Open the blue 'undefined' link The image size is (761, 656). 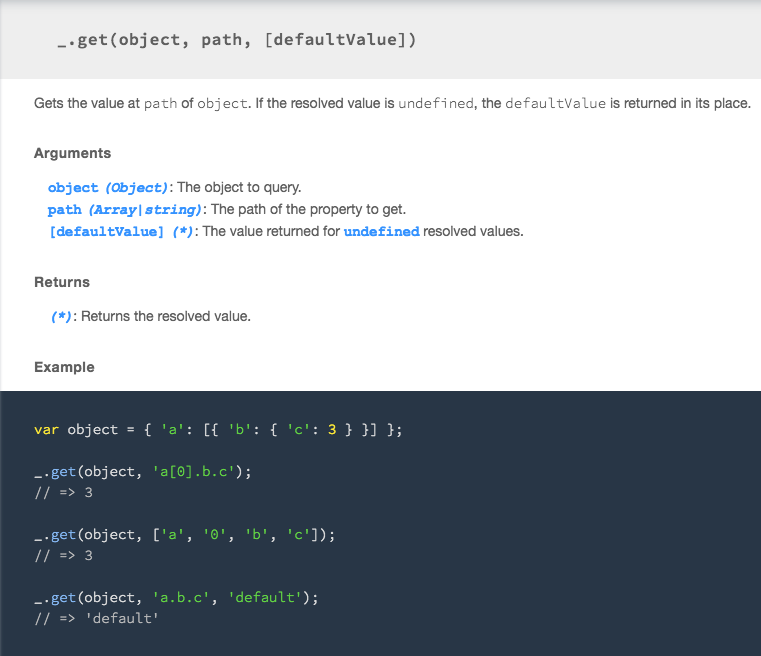click(381, 231)
